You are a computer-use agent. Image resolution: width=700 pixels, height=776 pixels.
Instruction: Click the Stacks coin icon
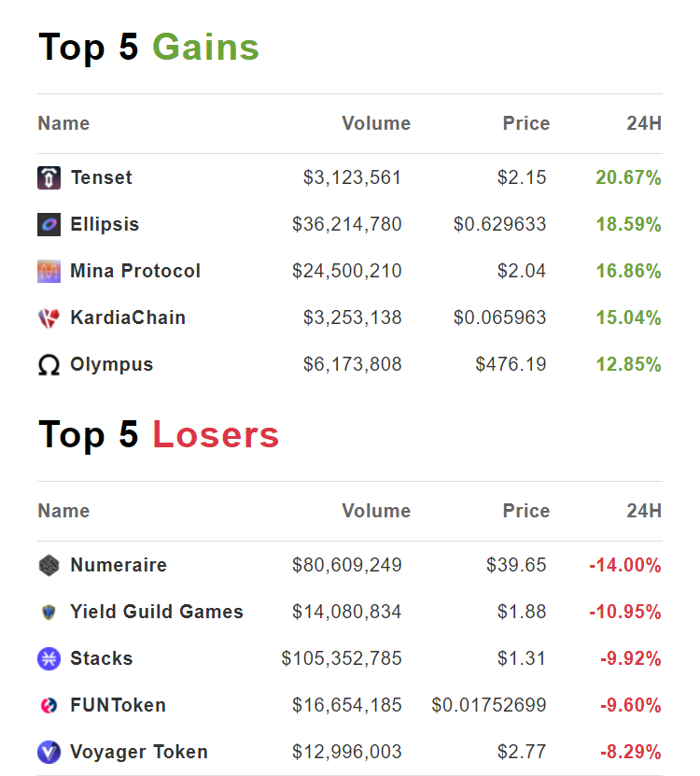tap(49, 658)
